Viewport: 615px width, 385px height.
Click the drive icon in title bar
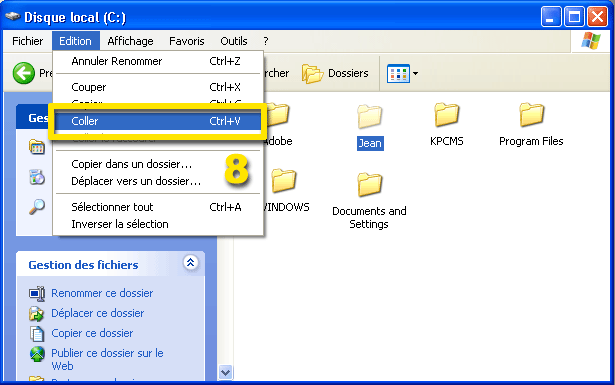point(13,16)
